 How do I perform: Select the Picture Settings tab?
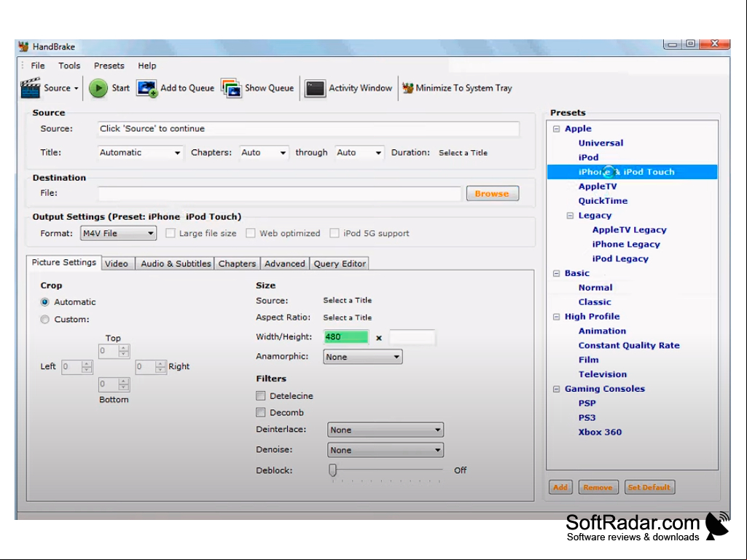click(x=64, y=262)
